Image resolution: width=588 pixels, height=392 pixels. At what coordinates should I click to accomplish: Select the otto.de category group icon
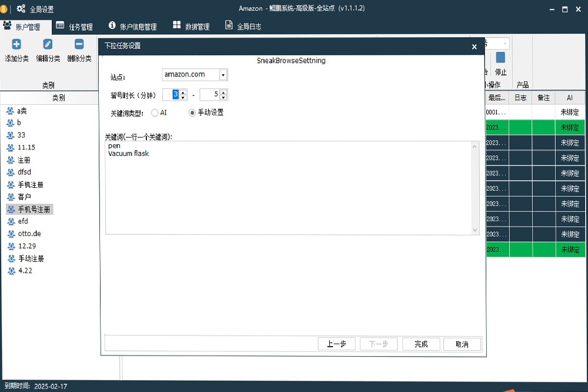[11, 234]
